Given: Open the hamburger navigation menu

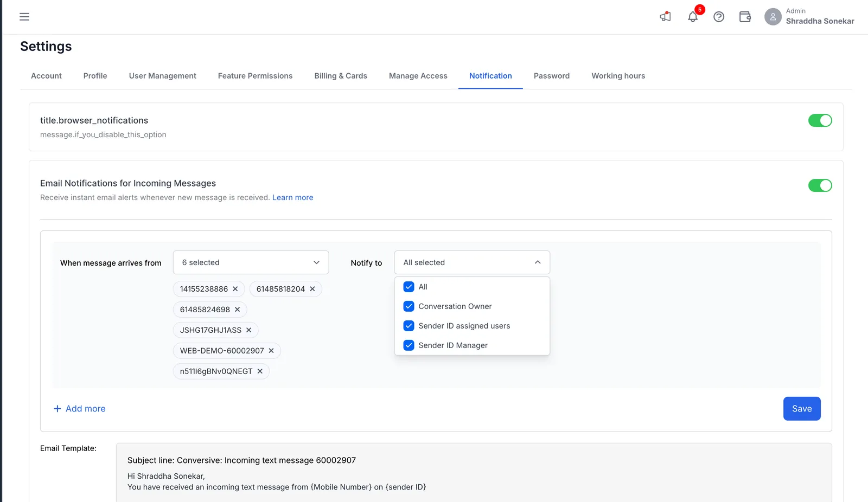Looking at the screenshot, I should click(24, 17).
